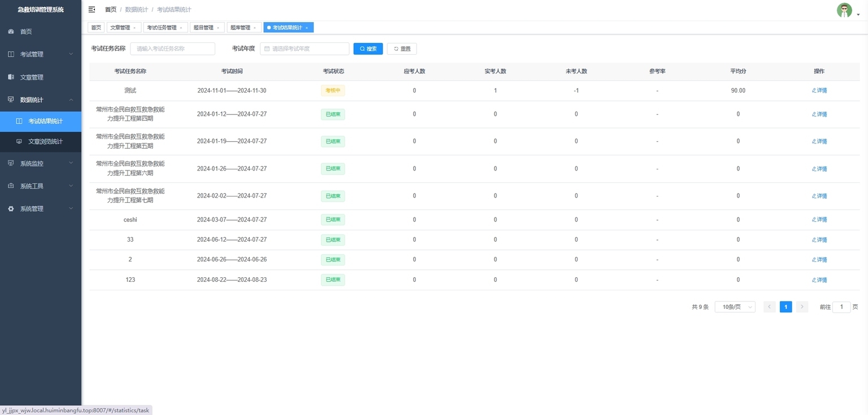The height and width of the screenshot is (415, 868).
Task: Switch to the 考试任务管理 tab
Action: coord(162,28)
